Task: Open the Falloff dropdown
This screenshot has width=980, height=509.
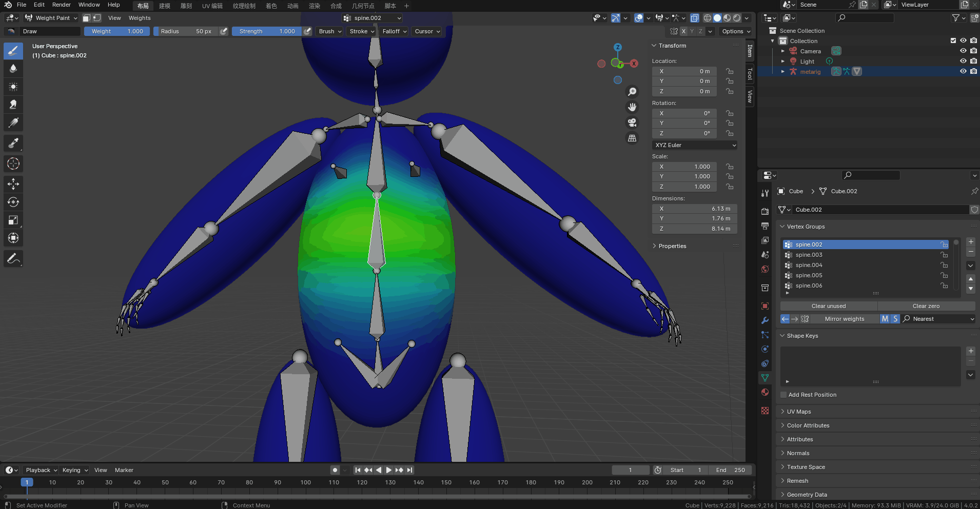Action: tap(394, 31)
